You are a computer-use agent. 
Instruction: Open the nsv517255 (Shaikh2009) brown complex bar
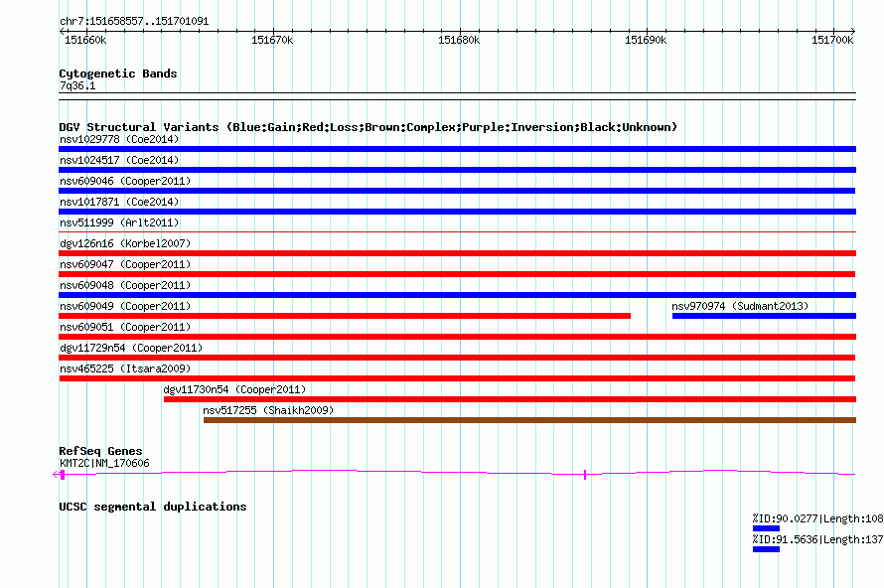click(530, 420)
